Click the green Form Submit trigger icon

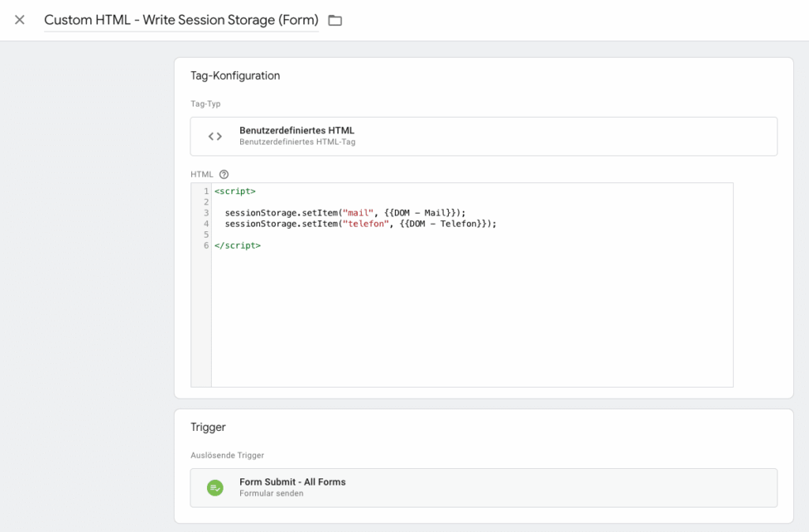pos(215,488)
